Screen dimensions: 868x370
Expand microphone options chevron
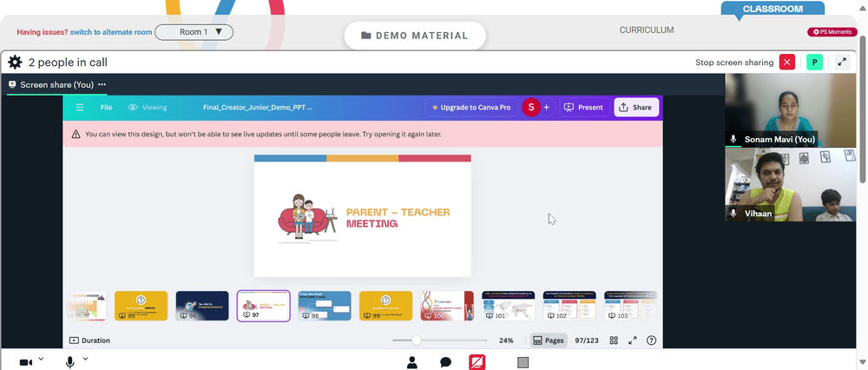click(85, 359)
